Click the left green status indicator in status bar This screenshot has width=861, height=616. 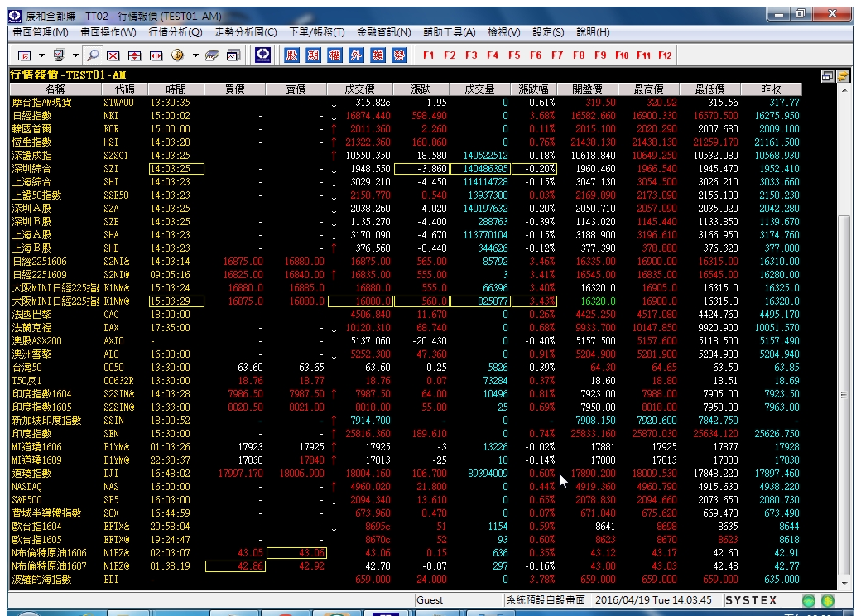coord(808,600)
